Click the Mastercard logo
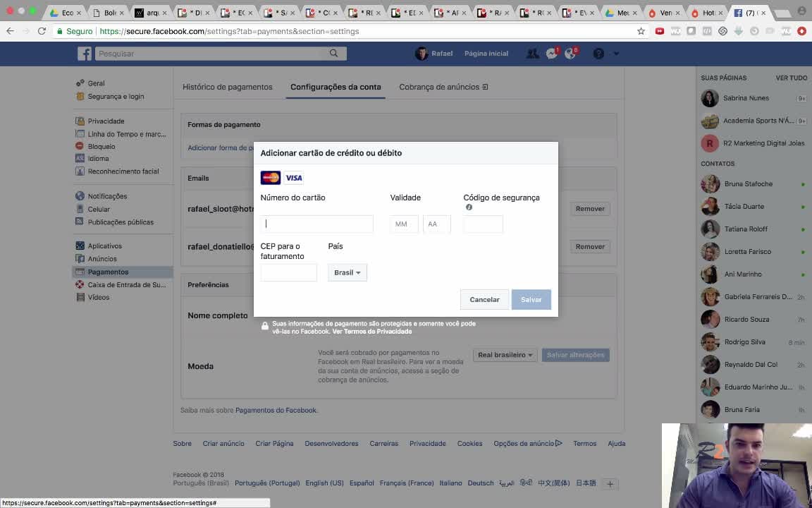Image resolution: width=812 pixels, height=508 pixels. coord(271,178)
